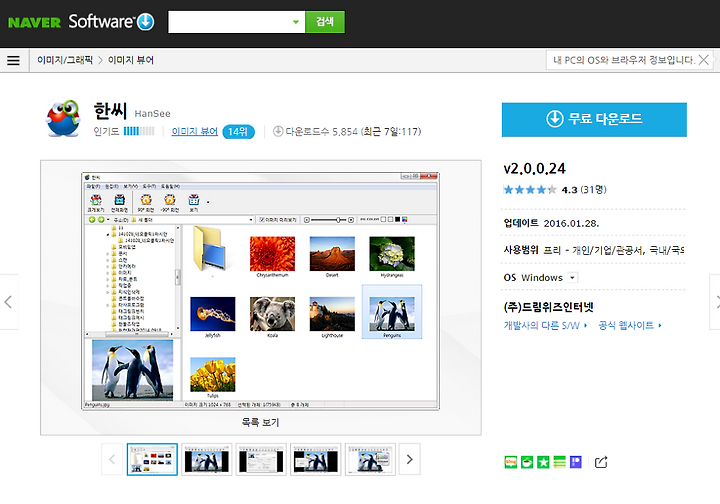Click the Software download arrow logo
The image size is (720, 504).
[146, 22]
